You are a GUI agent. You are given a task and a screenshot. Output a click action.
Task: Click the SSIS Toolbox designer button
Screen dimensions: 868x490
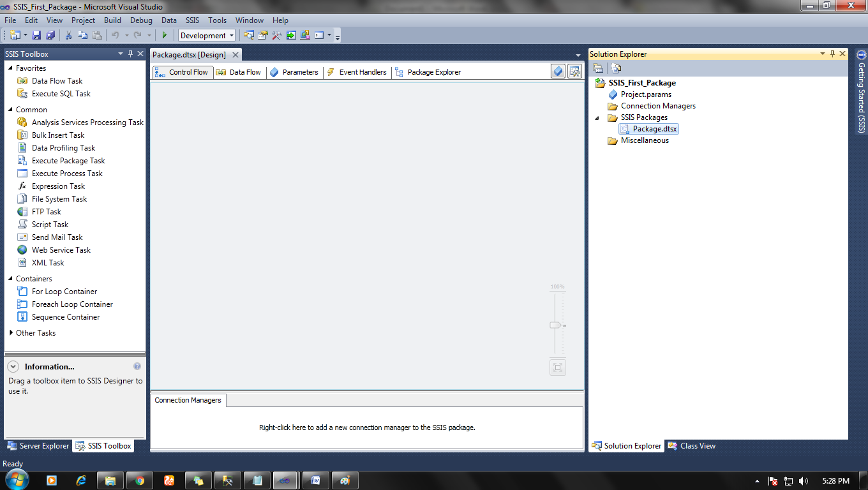(x=574, y=71)
